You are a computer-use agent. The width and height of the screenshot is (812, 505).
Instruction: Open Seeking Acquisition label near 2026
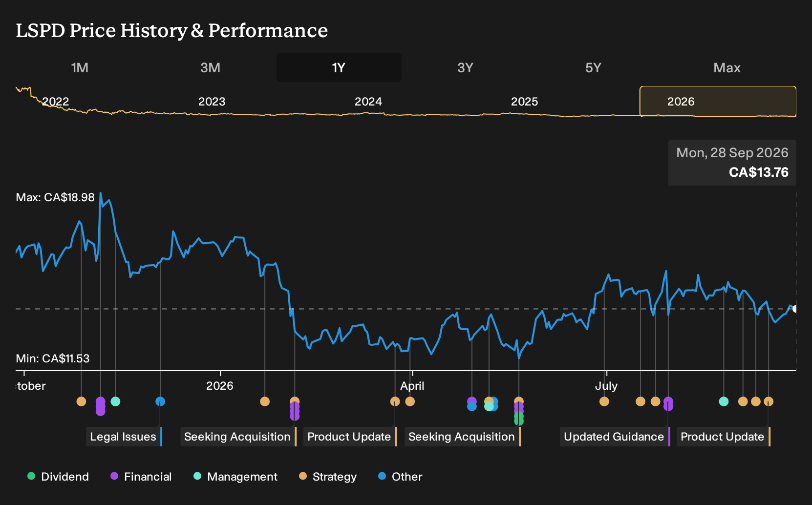pos(237,437)
